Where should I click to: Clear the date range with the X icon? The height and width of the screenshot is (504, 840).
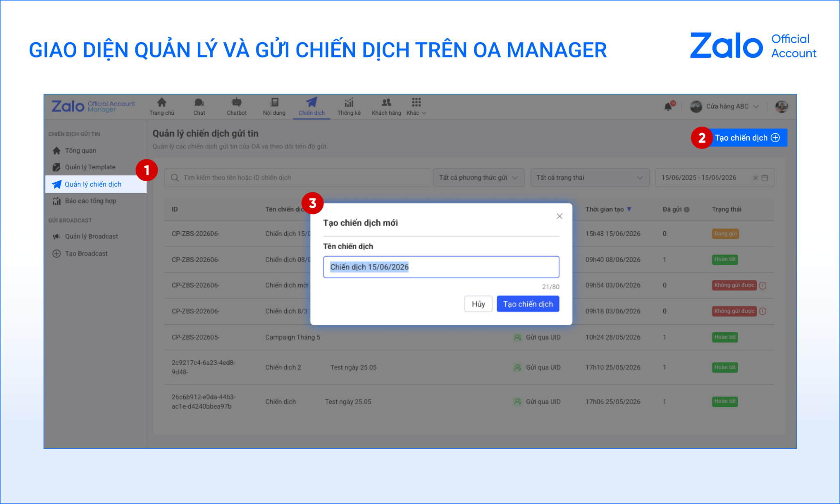point(755,178)
